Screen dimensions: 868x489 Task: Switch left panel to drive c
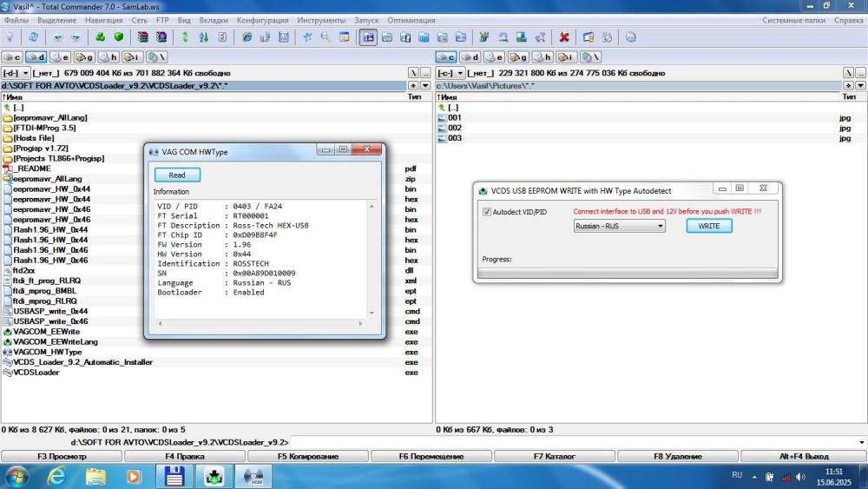[11, 57]
